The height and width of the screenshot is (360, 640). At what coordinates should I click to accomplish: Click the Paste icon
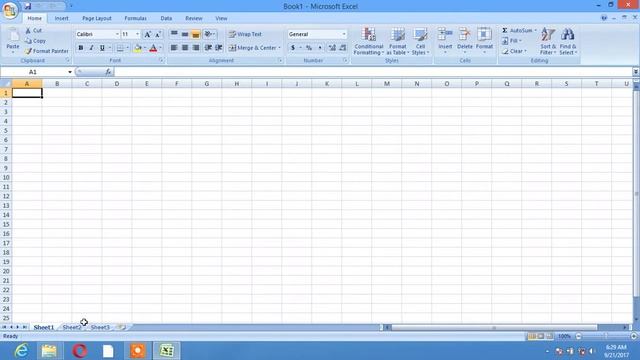pyautogui.click(x=13, y=36)
